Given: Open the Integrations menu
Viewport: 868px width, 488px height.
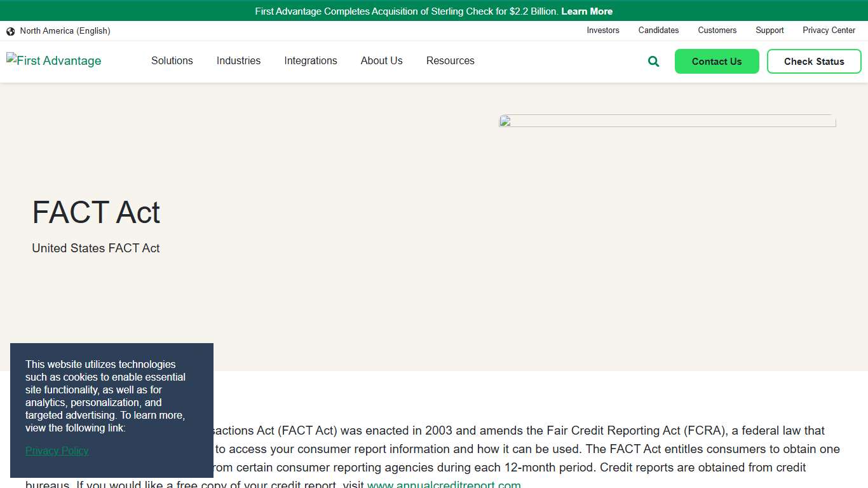Looking at the screenshot, I should [x=310, y=61].
